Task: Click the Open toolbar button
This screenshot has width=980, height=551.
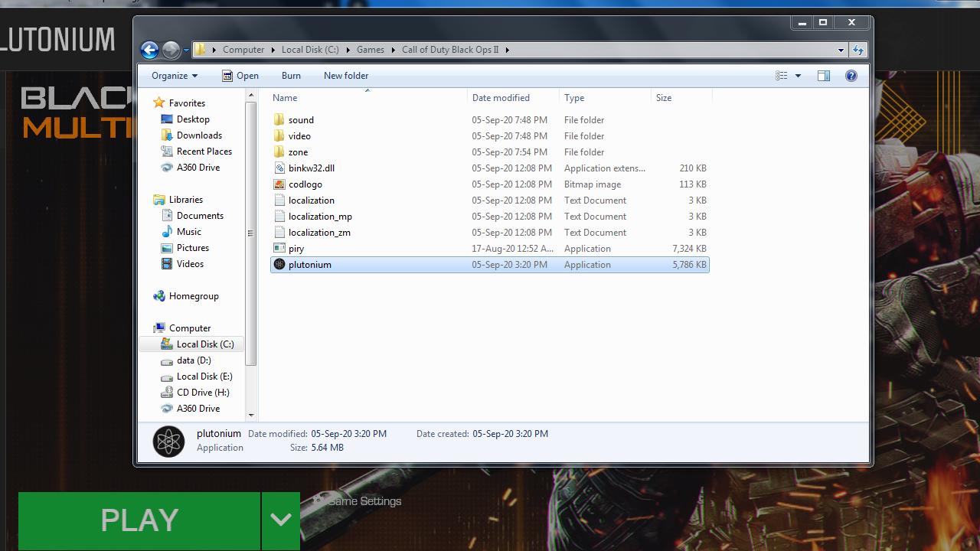Action: (x=240, y=76)
